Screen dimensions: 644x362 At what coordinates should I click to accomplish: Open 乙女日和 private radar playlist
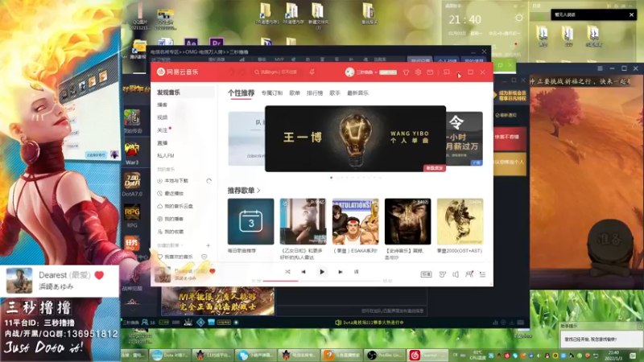tap(303, 222)
